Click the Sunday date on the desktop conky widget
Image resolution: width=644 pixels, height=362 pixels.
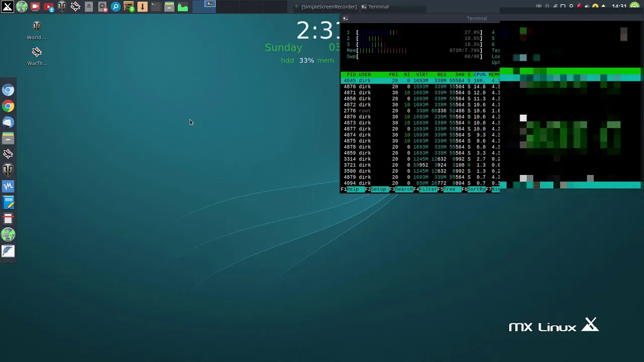(x=284, y=47)
